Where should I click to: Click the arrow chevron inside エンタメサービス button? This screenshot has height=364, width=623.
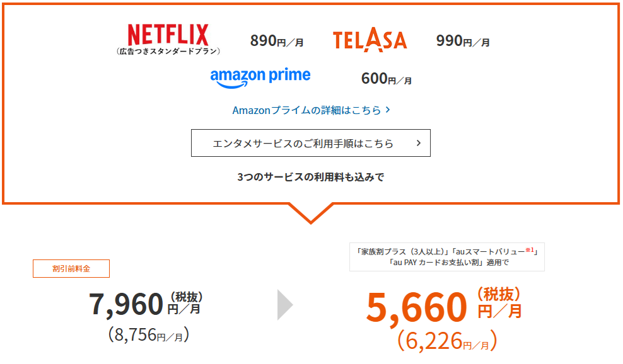[x=418, y=143]
